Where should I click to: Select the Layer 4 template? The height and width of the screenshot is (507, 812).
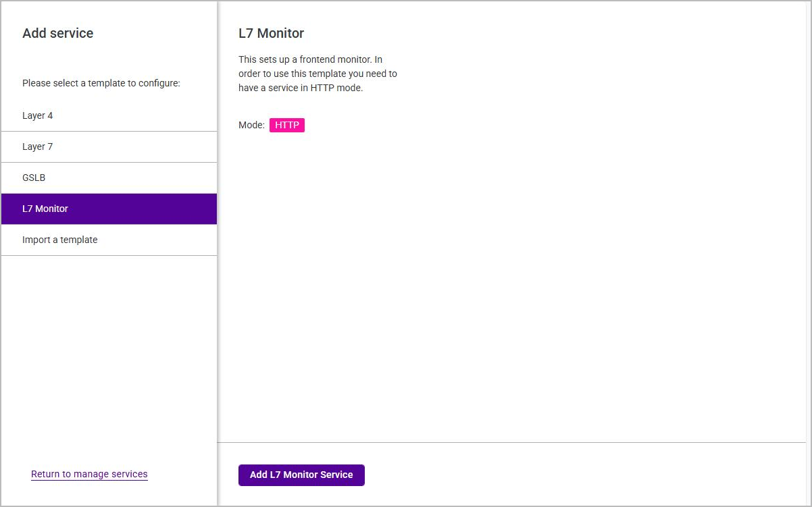tap(109, 115)
